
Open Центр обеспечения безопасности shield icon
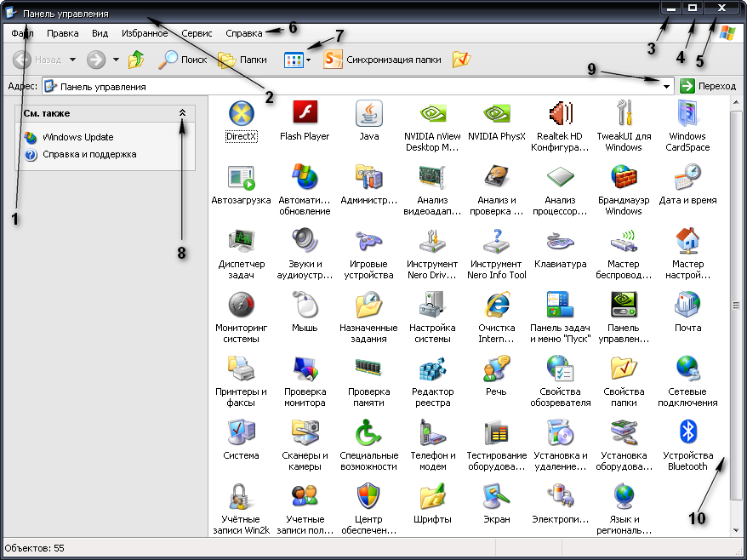pos(368,495)
